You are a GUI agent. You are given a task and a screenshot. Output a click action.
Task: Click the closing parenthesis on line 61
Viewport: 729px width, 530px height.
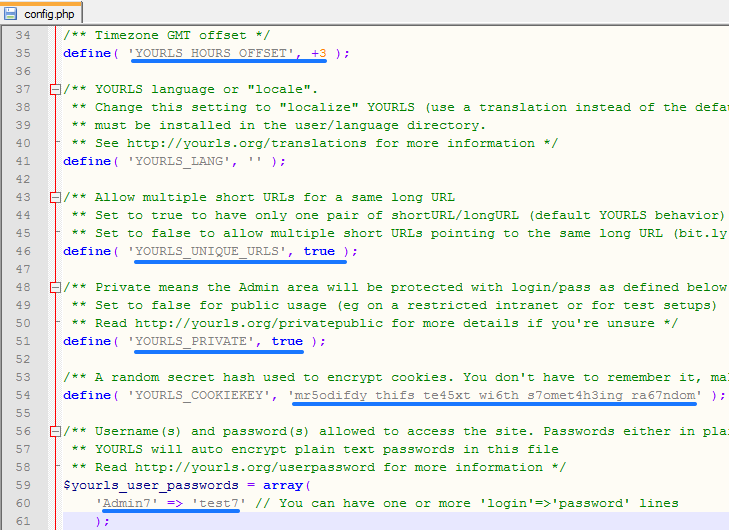click(x=99, y=522)
